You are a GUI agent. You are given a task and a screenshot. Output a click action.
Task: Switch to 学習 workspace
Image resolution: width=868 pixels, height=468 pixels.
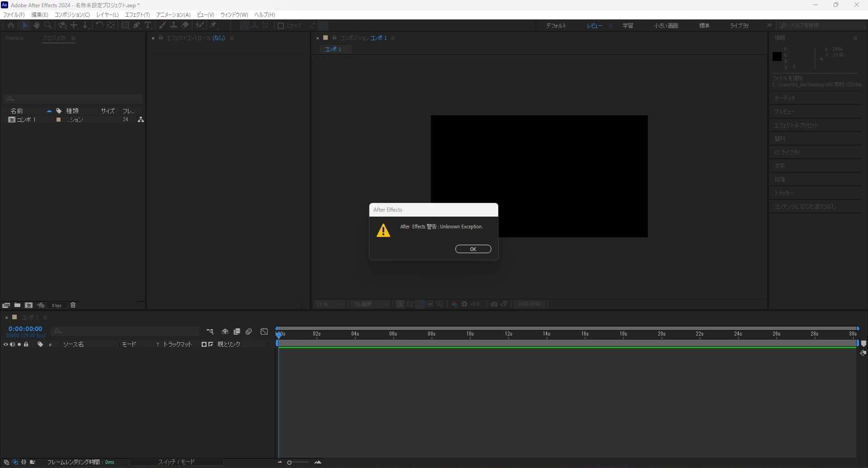(628, 26)
